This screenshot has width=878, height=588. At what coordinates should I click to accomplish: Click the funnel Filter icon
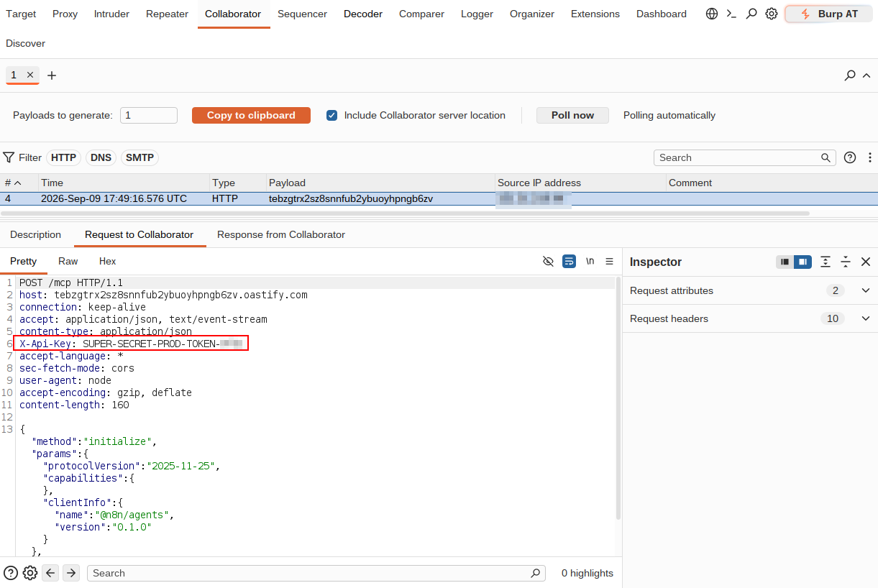(x=9, y=157)
